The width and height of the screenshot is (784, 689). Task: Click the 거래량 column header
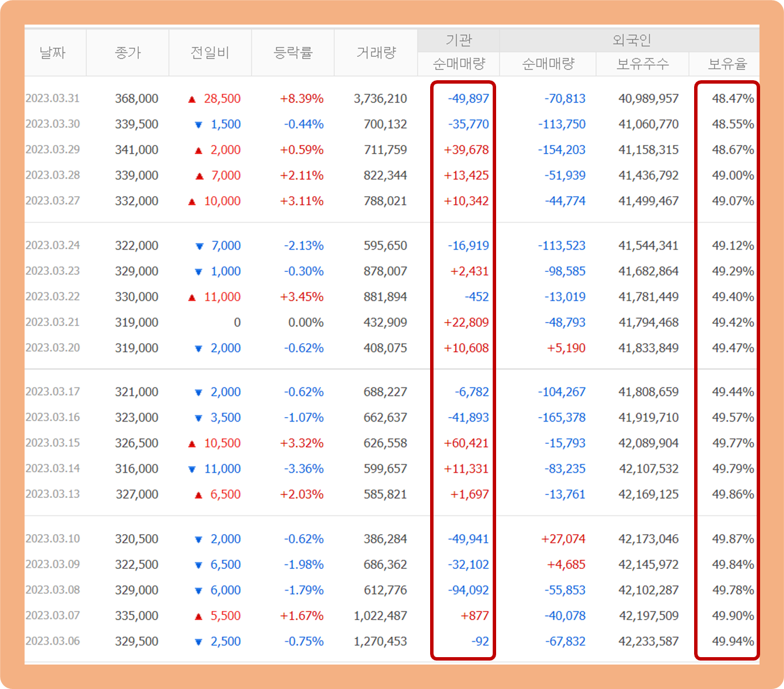pyautogui.click(x=376, y=53)
